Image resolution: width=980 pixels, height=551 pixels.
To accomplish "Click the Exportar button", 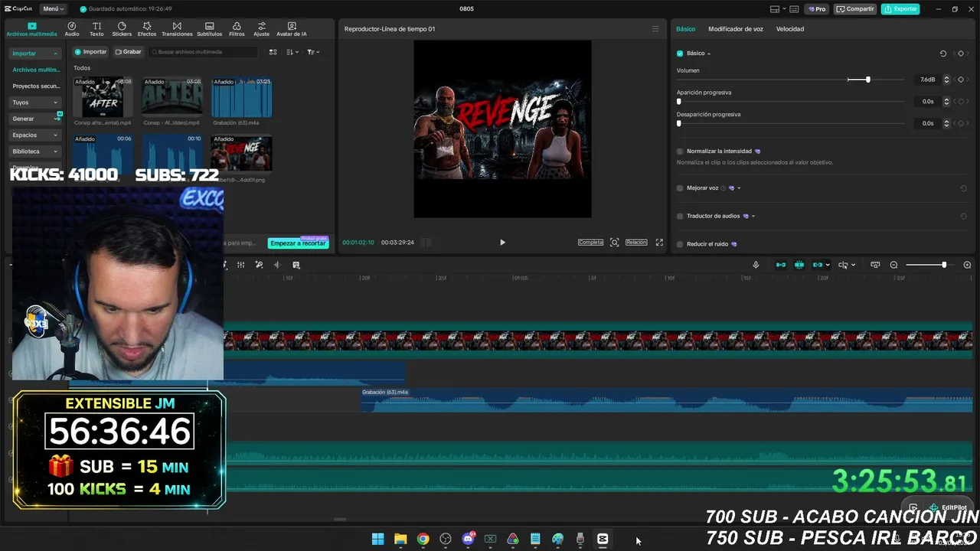I will coord(900,9).
